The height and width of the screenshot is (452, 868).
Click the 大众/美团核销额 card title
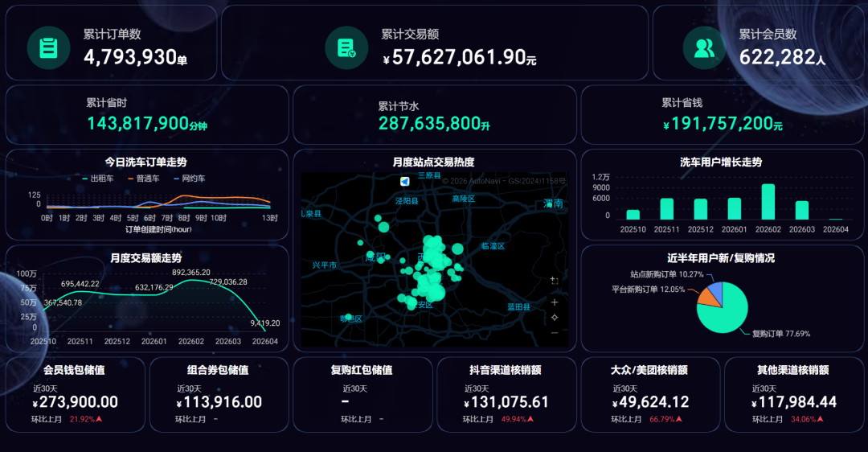click(x=649, y=369)
